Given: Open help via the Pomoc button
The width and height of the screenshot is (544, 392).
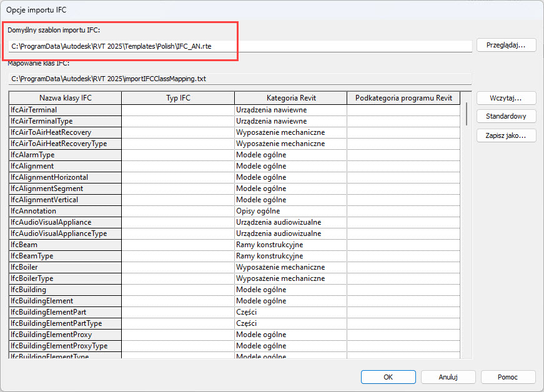Looking at the screenshot, I should point(508,377).
